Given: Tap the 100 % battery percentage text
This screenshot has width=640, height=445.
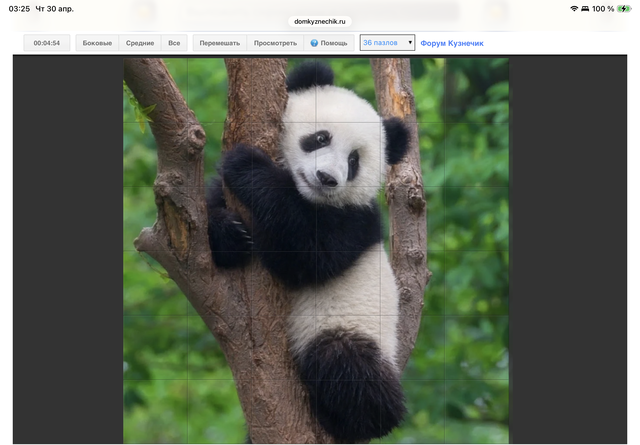Looking at the screenshot, I should click(x=603, y=8).
